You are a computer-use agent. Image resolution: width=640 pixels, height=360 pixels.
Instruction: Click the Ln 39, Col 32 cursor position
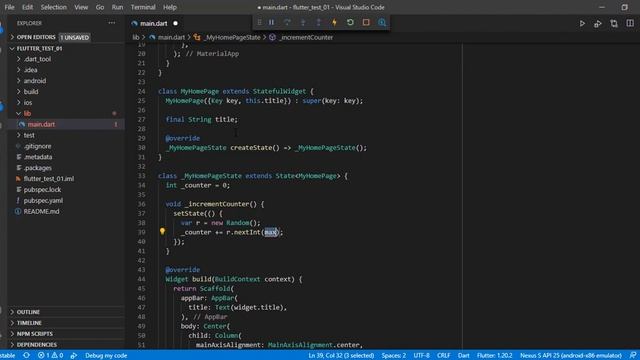coord(341,356)
